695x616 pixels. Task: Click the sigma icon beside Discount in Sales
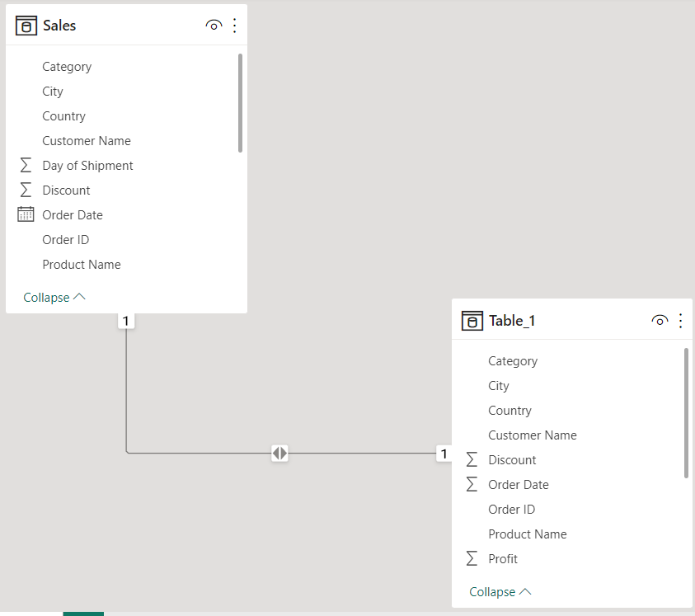pyautogui.click(x=24, y=190)
